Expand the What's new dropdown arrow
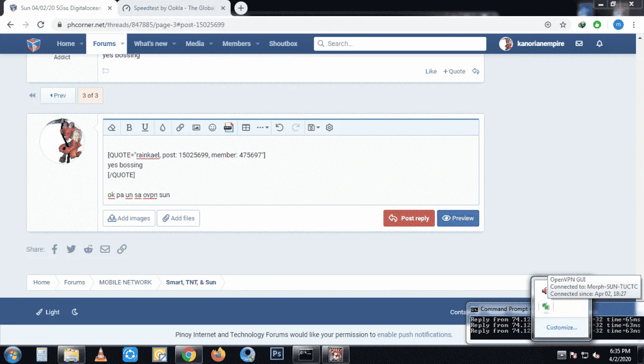The image size is (644, 364). pos(174,43)
